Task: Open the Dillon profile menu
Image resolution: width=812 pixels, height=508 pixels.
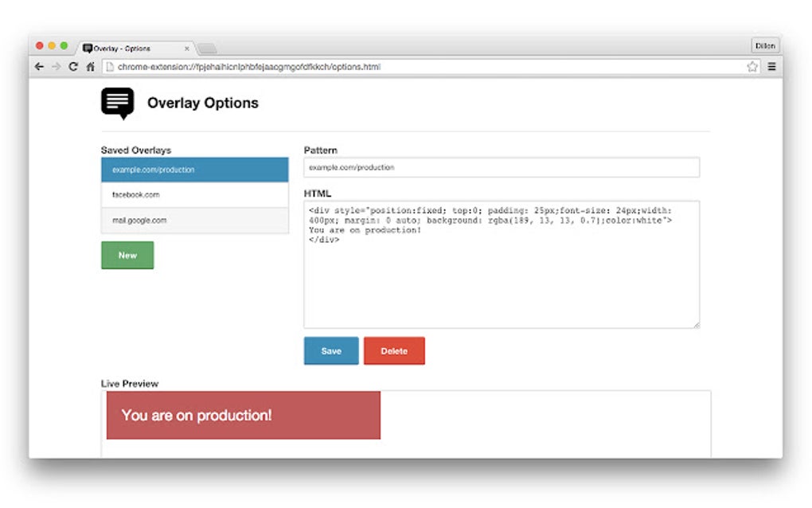Action: 764,45
